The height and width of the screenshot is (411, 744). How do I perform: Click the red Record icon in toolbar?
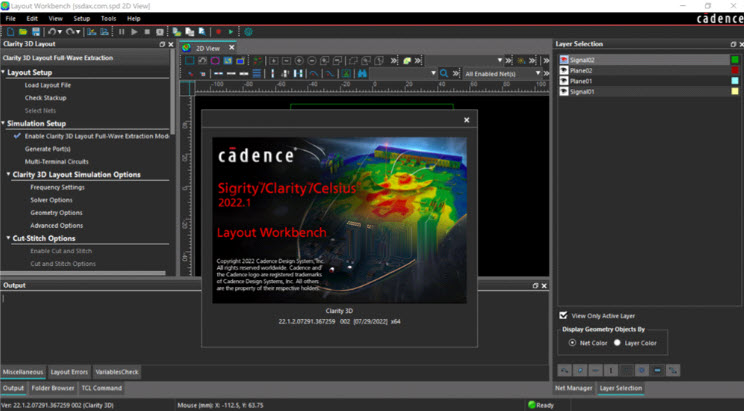click(x=218, y=32)
